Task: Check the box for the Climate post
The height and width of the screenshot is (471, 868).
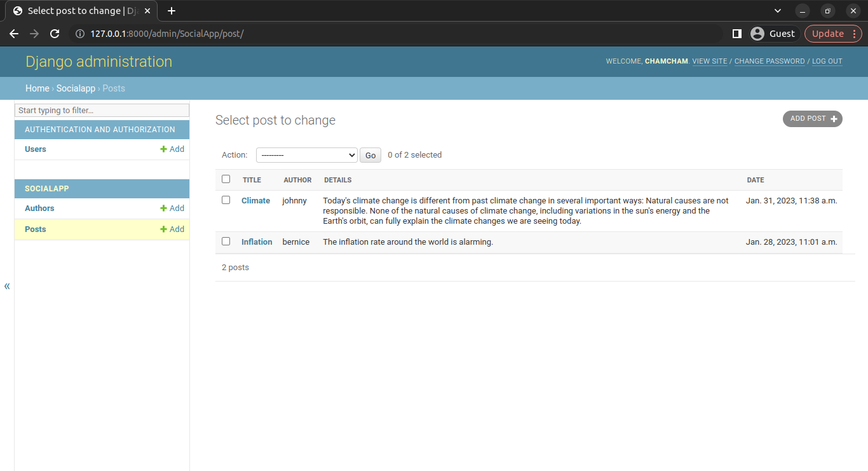Action: coord(226,200)
